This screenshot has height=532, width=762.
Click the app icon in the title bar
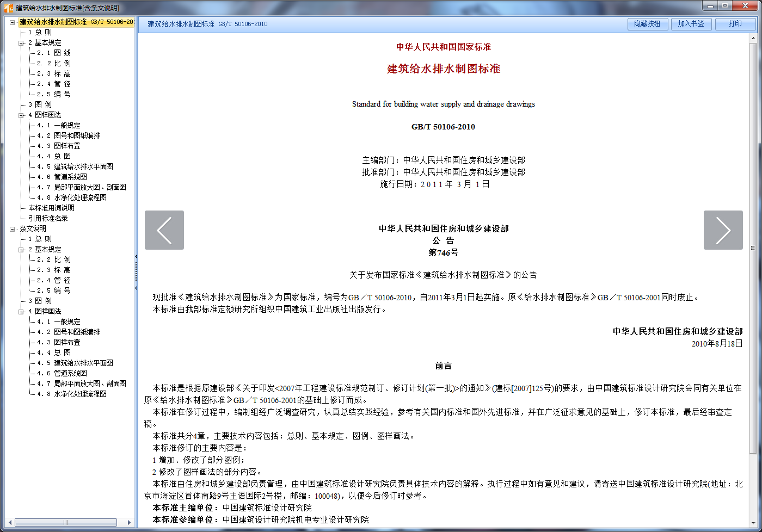coord(8,8)
